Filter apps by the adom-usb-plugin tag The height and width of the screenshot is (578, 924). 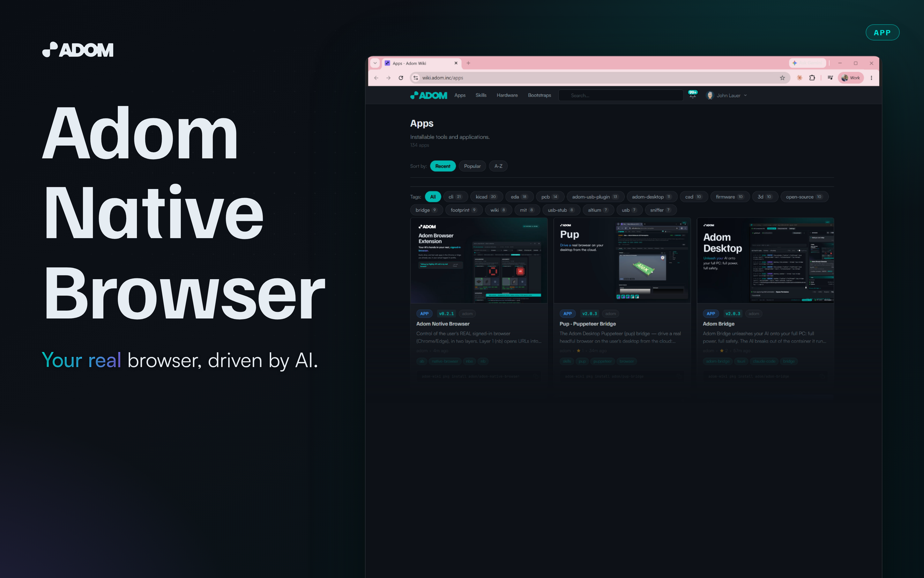[595, 197]
